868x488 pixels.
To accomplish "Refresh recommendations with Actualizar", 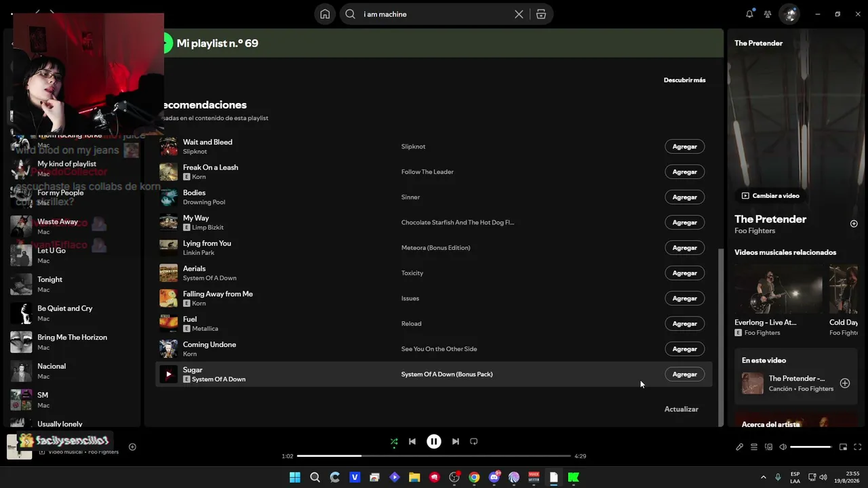I will 681,409.
